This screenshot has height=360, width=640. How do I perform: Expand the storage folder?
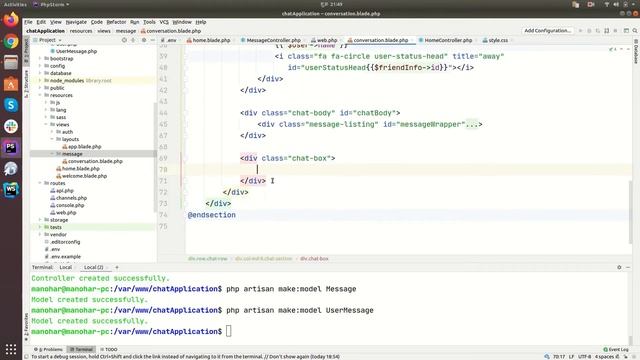pyautogui.click(x=40, y=220)
